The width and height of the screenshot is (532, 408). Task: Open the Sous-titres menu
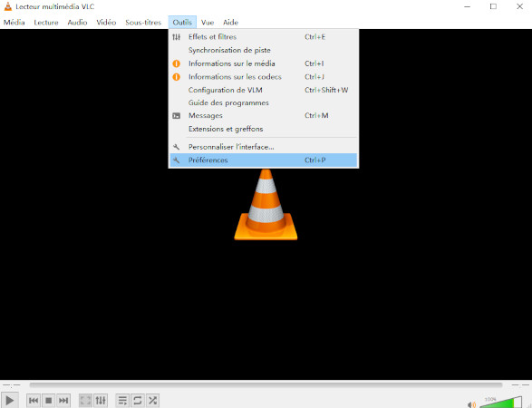[143, 23]
